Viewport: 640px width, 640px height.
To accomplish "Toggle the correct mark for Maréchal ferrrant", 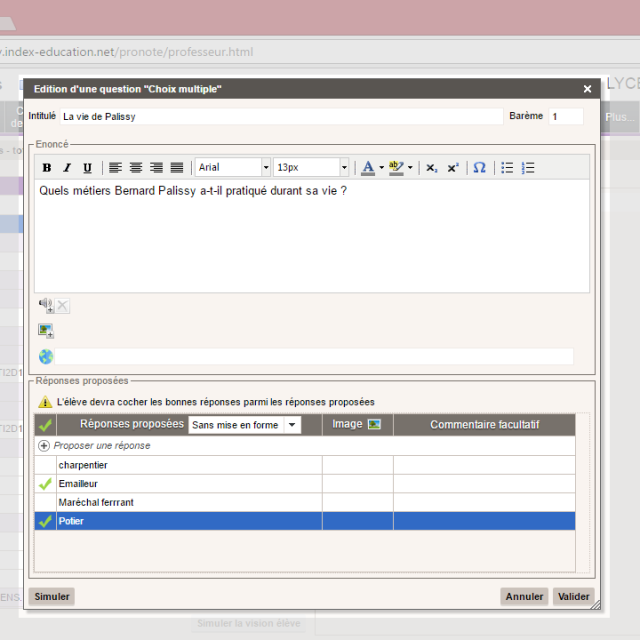I will tap(45, 502).
